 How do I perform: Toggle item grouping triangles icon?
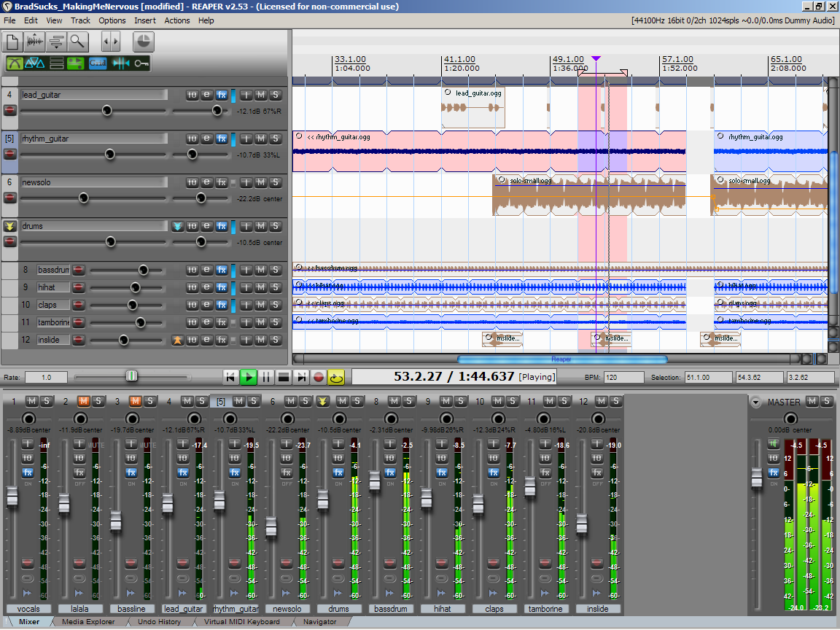point(35,63)
